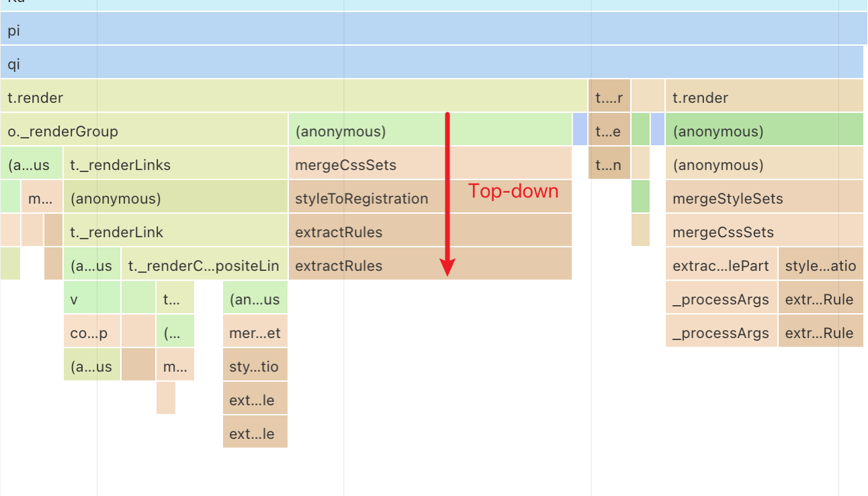Click the m... frame beside (anonymous)
The width and height of the screenshot is (868, 496).
click(42, 196)
